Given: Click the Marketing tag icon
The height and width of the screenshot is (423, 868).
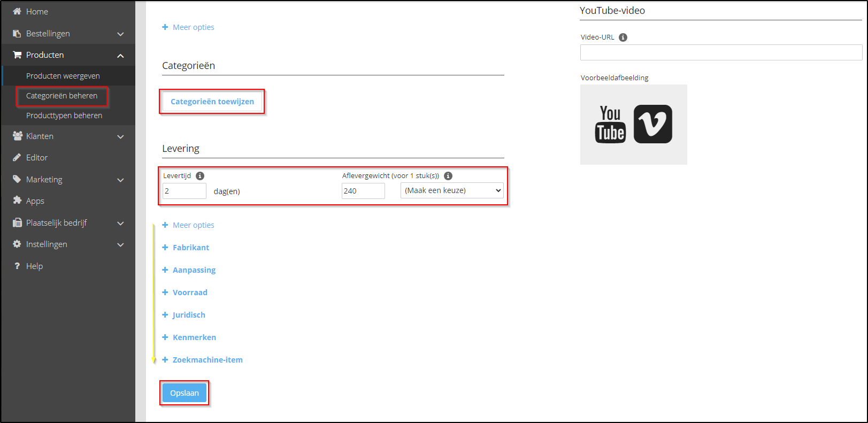Looking at the screenshot, I should (x=17, y=179).
